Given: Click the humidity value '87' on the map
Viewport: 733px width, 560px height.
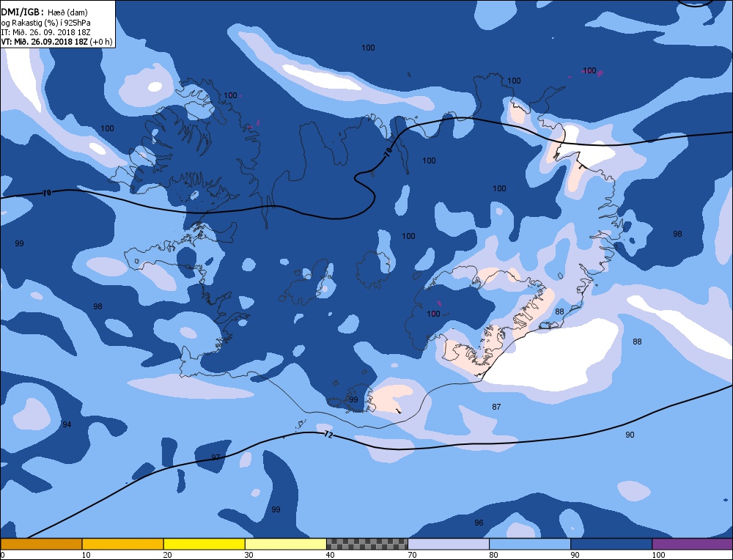Looking at the screenshot, I should pyautogui.click(x=496, y=407).
